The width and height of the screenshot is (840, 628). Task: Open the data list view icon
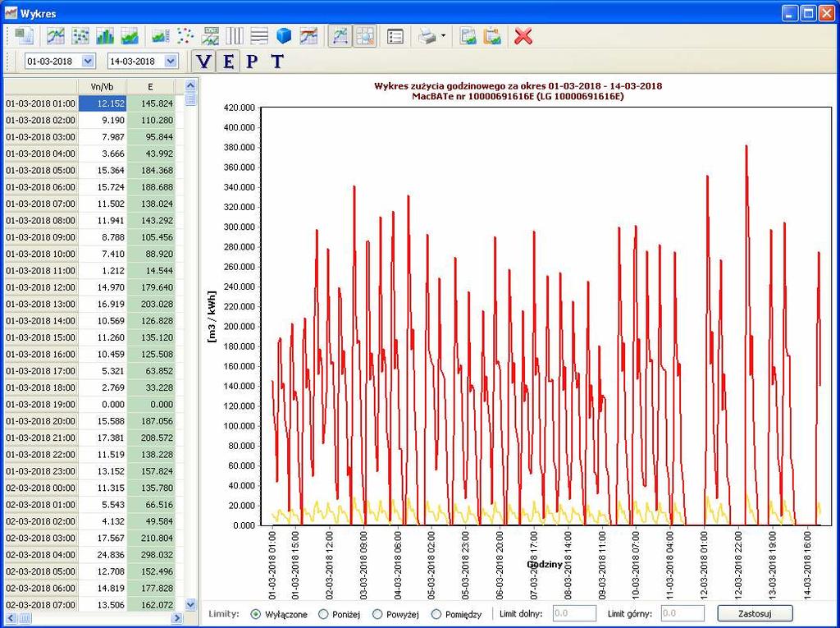395,36
